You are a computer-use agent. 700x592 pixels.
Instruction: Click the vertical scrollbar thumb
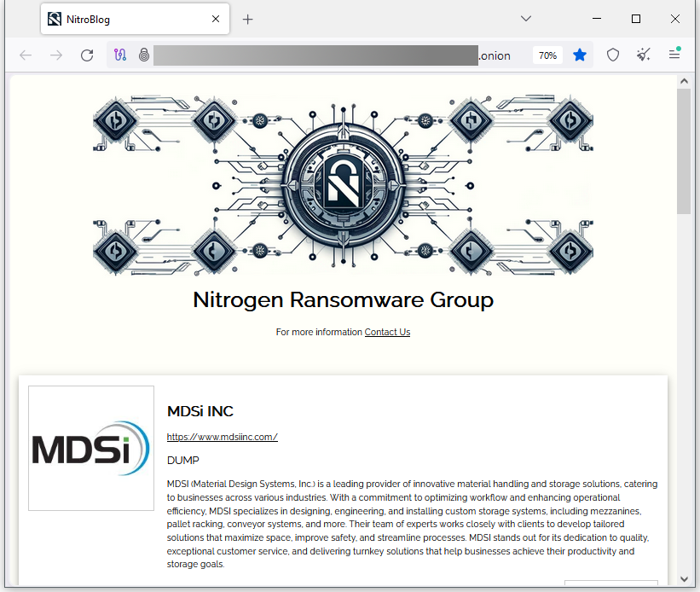click(684, 152)
